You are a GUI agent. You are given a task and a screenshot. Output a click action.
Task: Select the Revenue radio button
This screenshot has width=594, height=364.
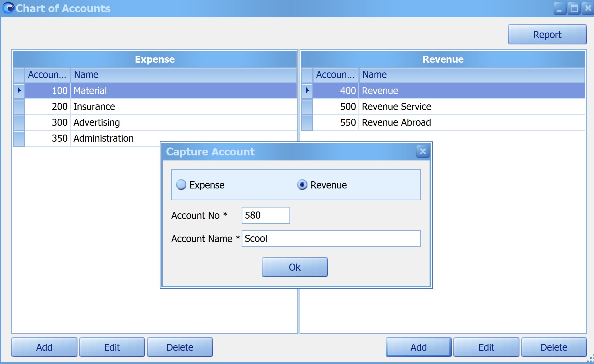[302, 185]
